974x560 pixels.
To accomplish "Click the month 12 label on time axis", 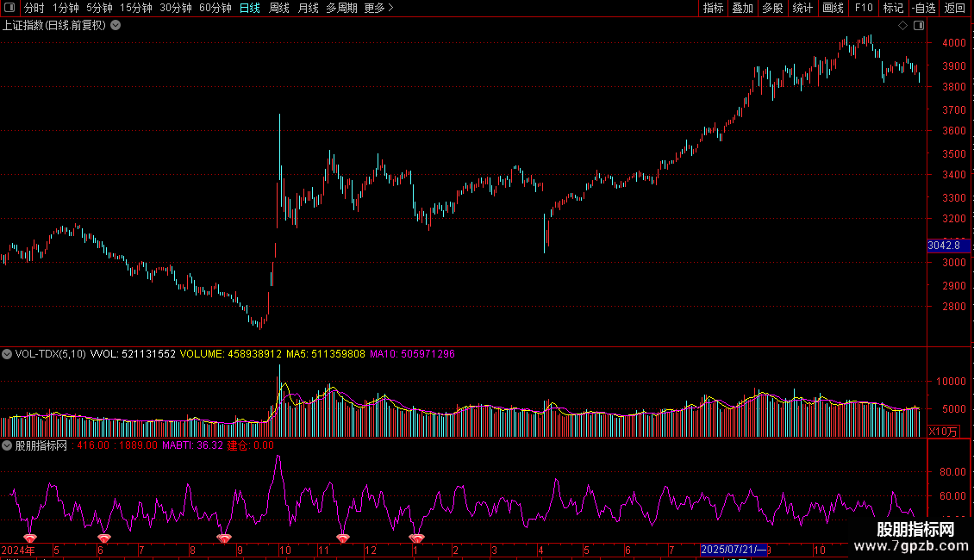I will 371,550.
